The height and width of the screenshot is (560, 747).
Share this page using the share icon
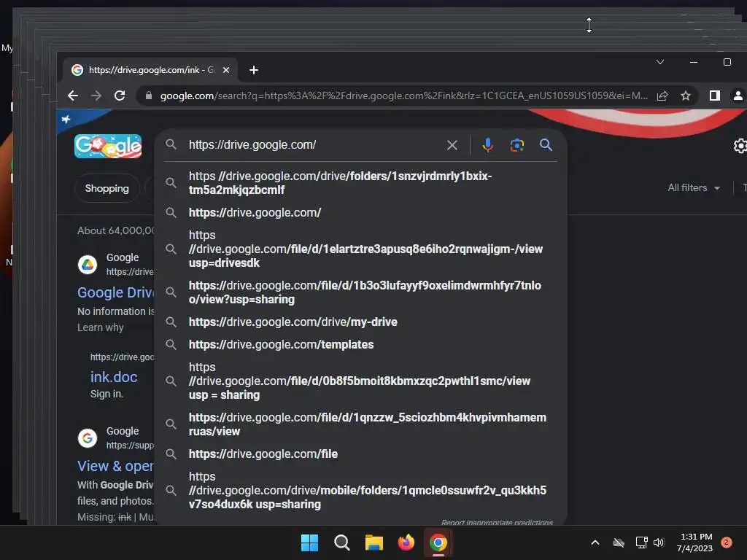coord(662,96)
